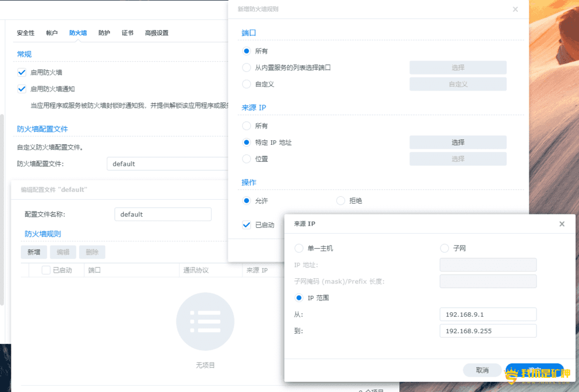Choose 从内置服务的列表选择端口 option
Image resolution: width=579 pixels, height=392 pixels.
pos(246,67)
